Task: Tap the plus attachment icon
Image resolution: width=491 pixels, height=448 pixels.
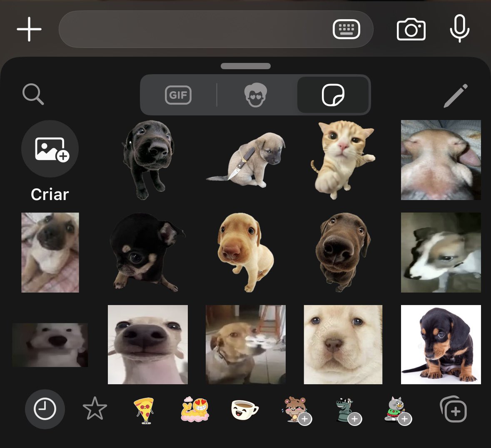Action: tap(29, 29)
